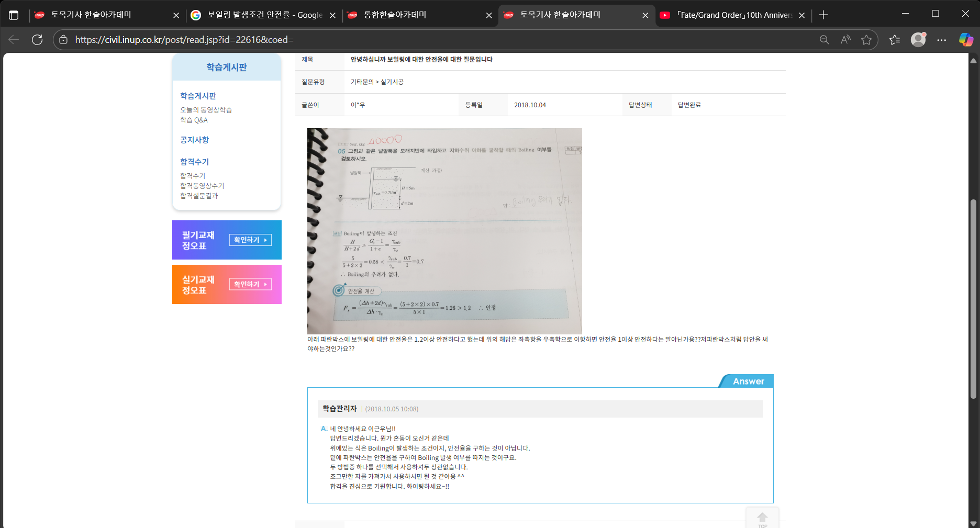This screenshot has height=528, width=980.
Task: Open the Copilot icon in toolbar
Action: click(966, 40)
